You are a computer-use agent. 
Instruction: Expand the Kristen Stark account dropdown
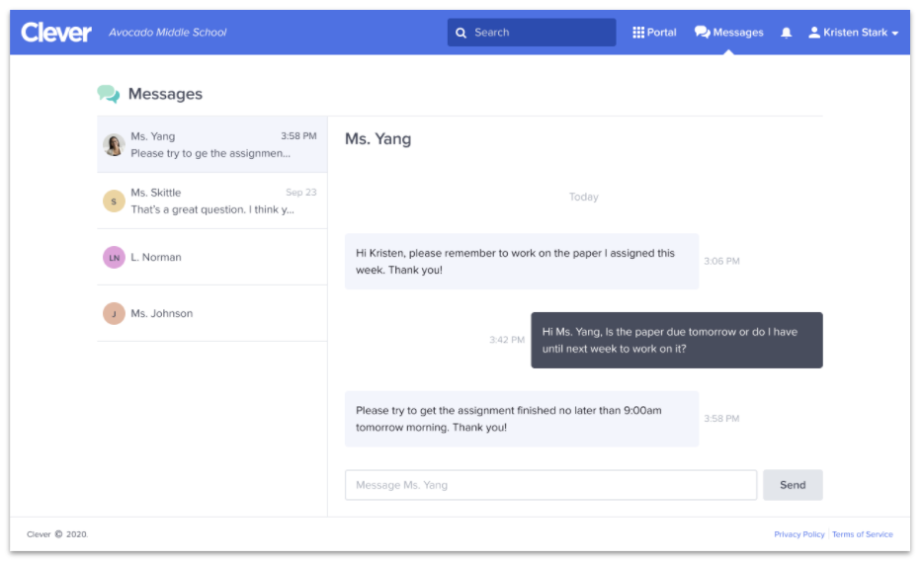854,33
